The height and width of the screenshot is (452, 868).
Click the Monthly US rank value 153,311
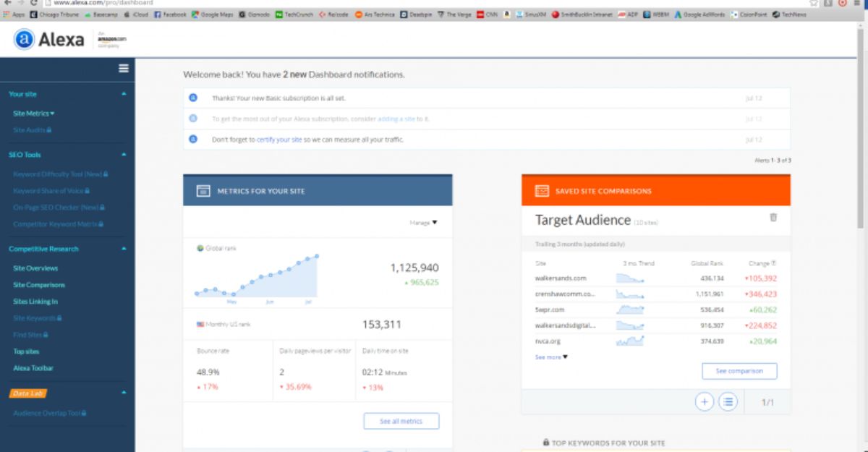(382, 325)
